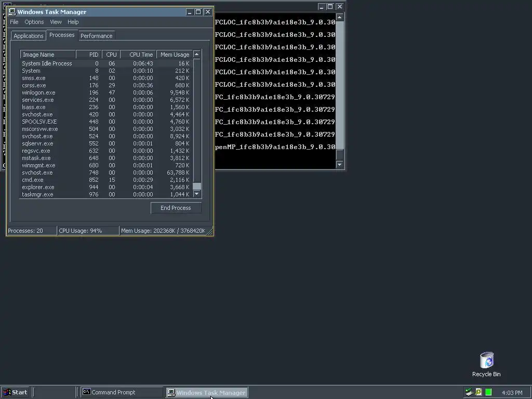
Task: Click Command Prompt window scrollbar thumb
Action: (x=340, y=154)
